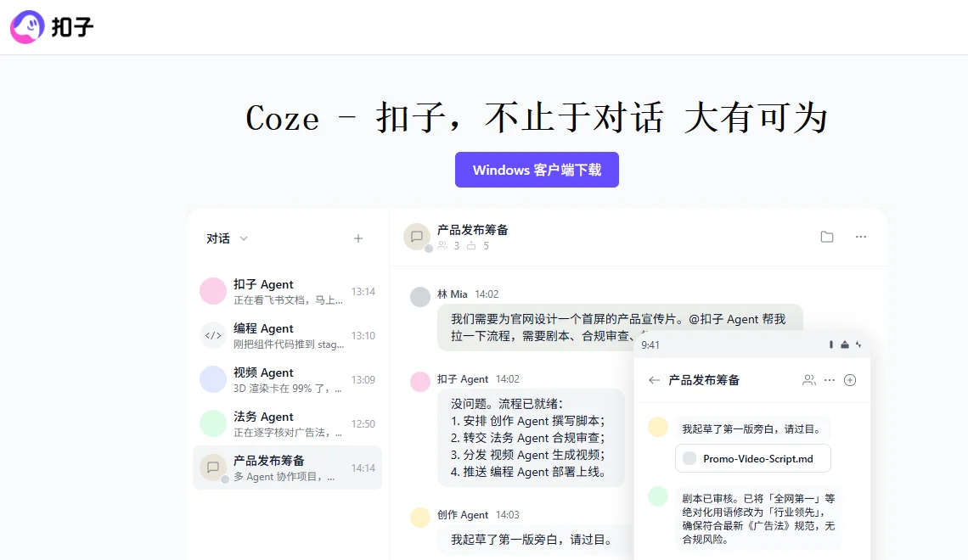Click the green 法务 Agent avatar

[x=213, y=423]
